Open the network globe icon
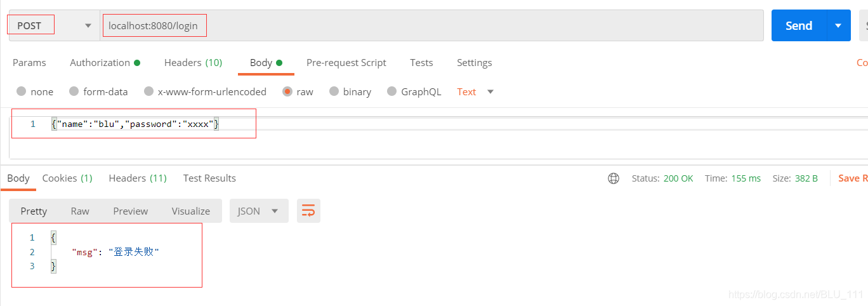The width and height of the screenshot is (868, 306). (x=614, y=178)
